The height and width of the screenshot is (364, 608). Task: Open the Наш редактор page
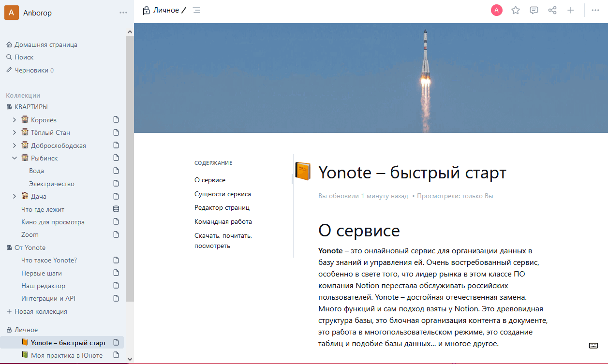43,286
